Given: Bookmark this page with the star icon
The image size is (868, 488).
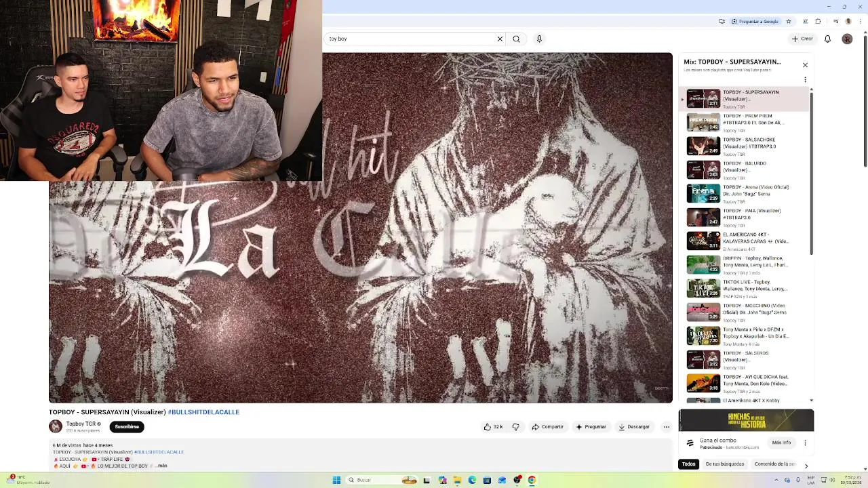Looking at the screenshot, I should click(788, 22).
